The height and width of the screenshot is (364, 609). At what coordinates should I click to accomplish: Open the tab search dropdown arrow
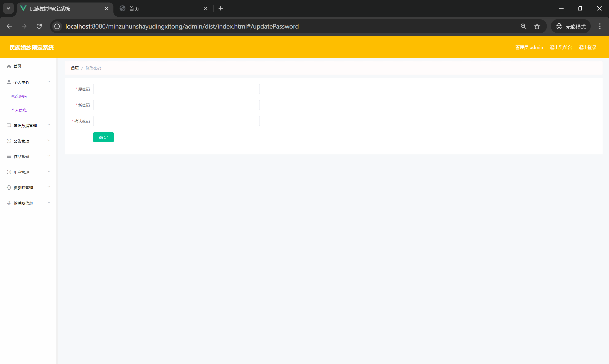8,8
